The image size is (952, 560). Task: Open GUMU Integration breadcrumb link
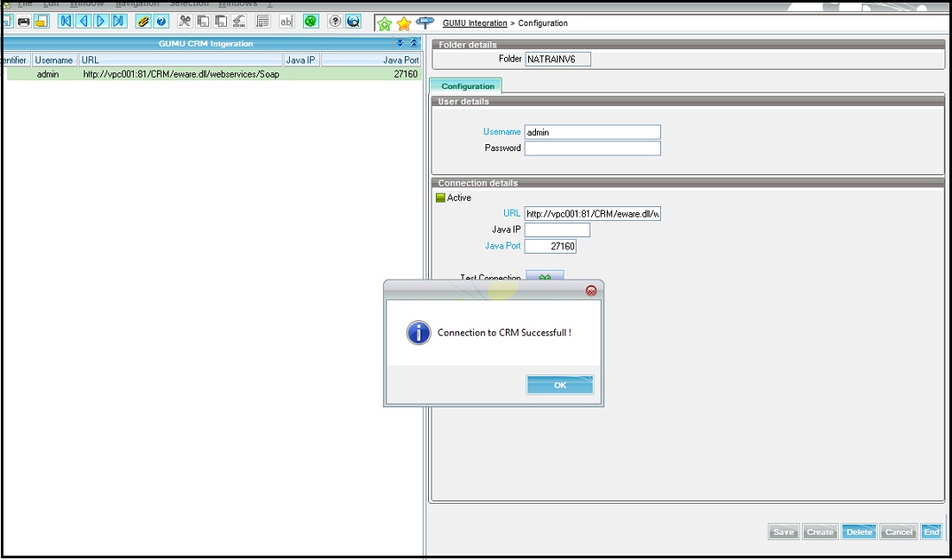(475, 23)
